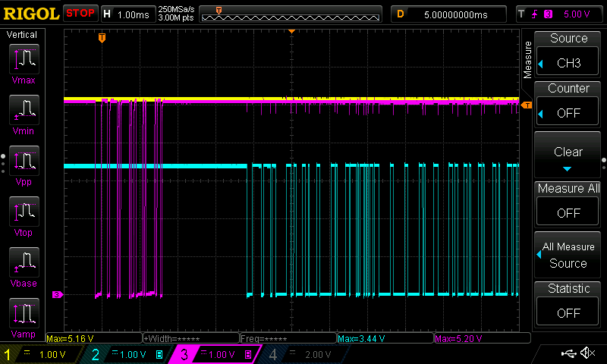Select the Vpp measurement icon
The image size is (607, 364).
pyautogui.click(x=24, y=161)
